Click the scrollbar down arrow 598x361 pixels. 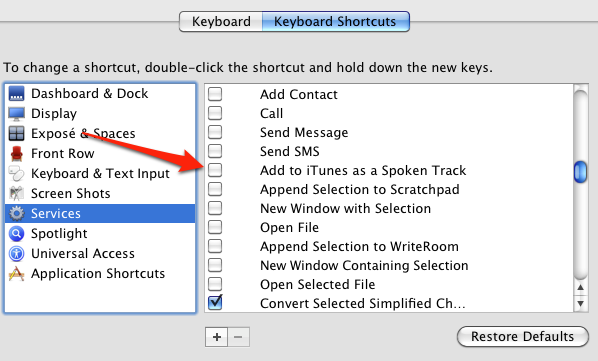pyautogui.click(x=580, y=304)
